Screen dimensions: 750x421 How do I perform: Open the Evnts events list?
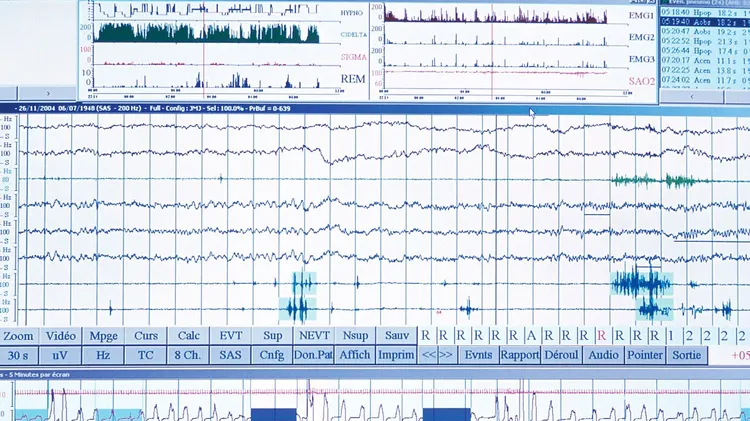coord(479,355)
